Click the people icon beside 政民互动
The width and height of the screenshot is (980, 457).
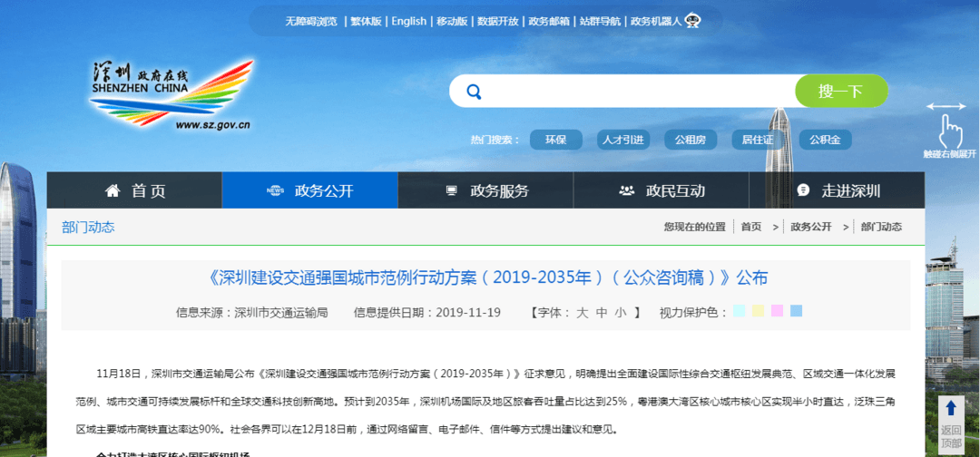coord(626,190)
